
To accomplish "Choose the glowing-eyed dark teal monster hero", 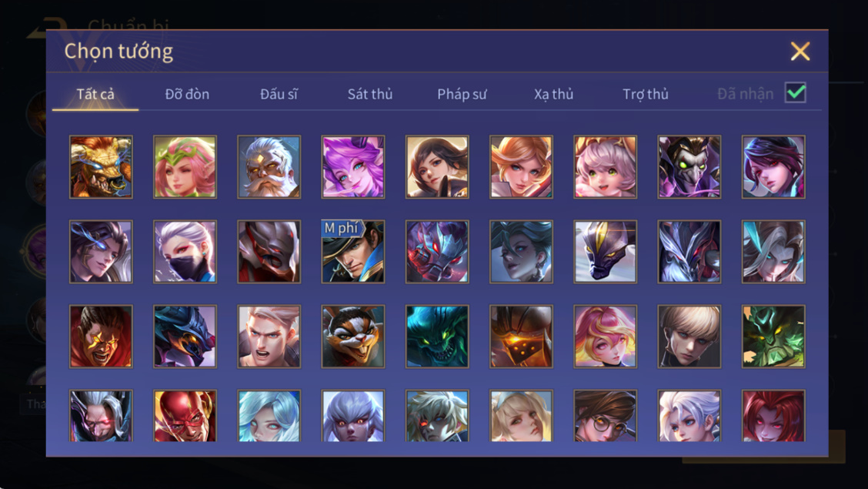I will pyautogui.click(x=437, y=337).
